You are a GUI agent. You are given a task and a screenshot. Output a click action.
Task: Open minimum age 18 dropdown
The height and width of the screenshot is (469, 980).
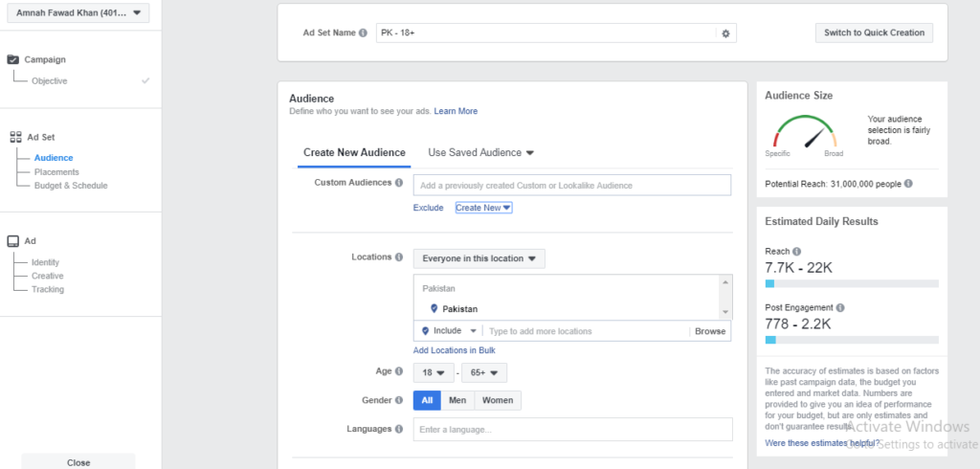tap(434, 372)
